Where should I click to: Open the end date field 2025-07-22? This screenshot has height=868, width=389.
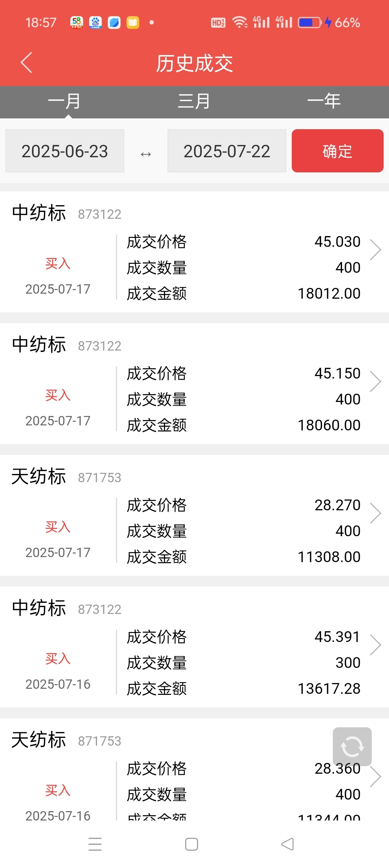pyautogui.click(x=227, y=151)
